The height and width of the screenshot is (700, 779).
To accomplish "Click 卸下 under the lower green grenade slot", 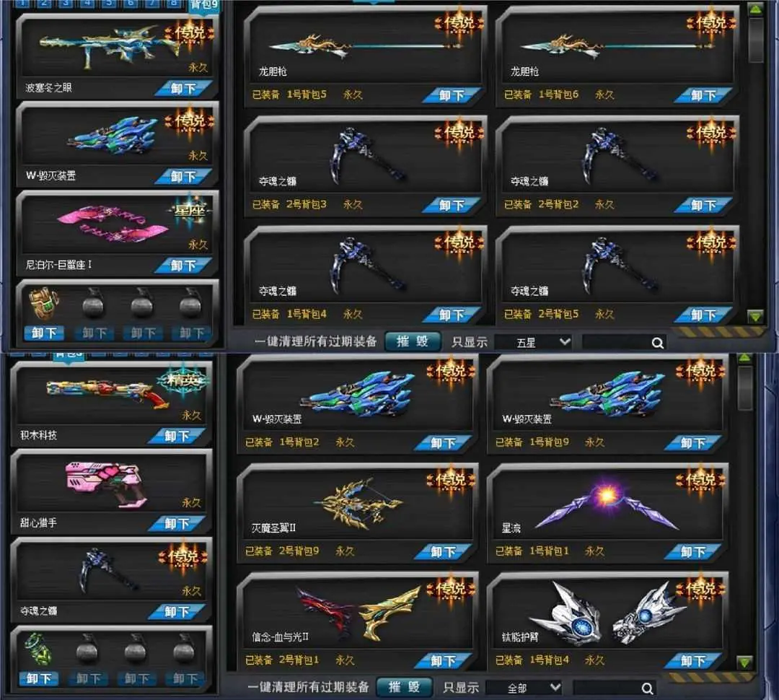I will click(x=39, y=678).
